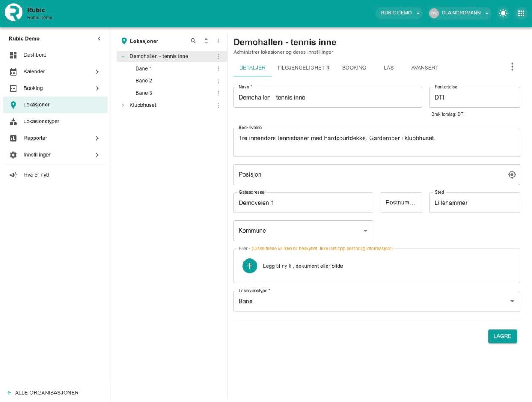Open options menu for Bane 3
This screenshot has width=532, height=402.
pyautogui.click(x=218, y=93)
